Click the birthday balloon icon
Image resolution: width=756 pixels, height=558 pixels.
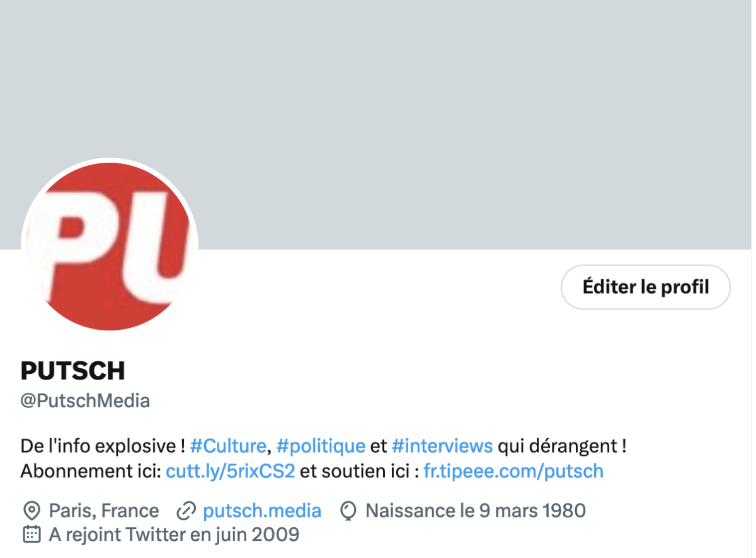tap(348, 511)
